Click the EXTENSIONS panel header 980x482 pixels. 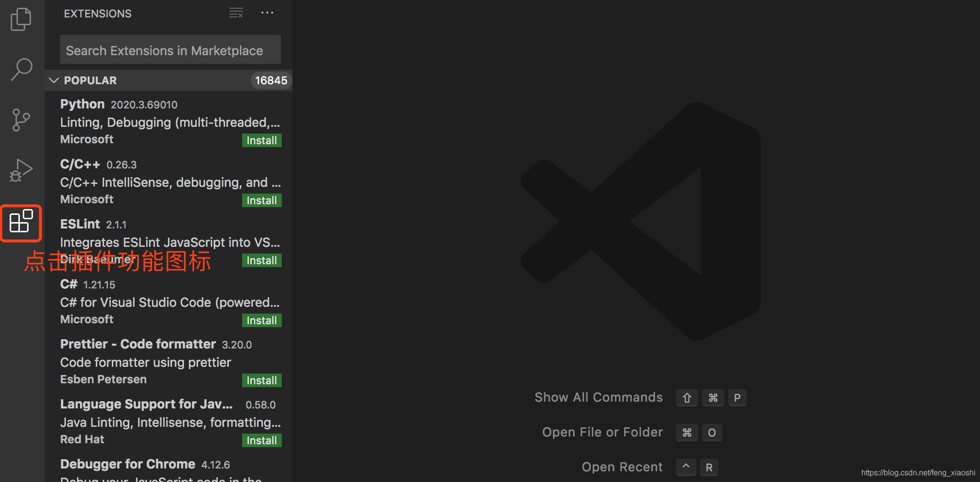click(98, 14)
